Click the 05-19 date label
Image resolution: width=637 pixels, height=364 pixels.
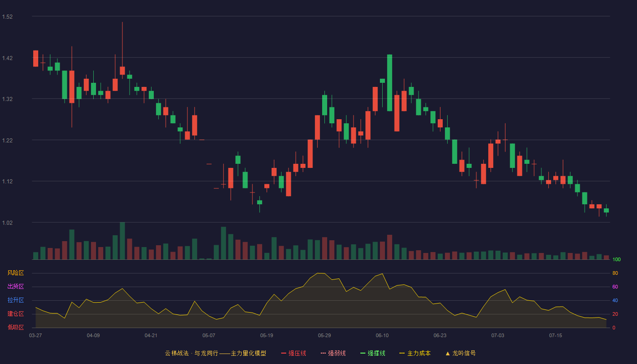pos(267,335)
